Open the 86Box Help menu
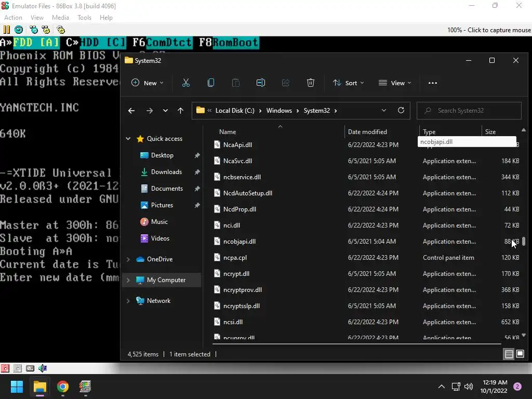Screen dimensions: 532x399 point(106,18)
